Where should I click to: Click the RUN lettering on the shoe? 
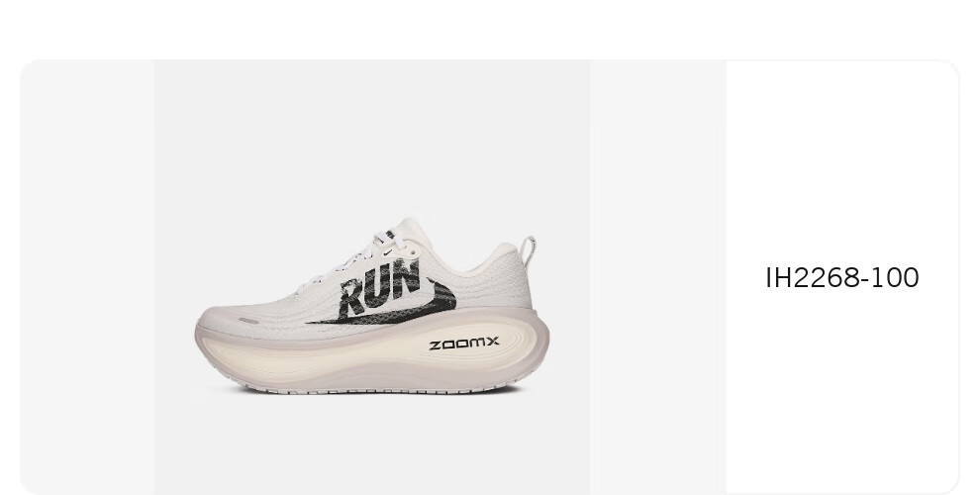(x=379, y=286)
